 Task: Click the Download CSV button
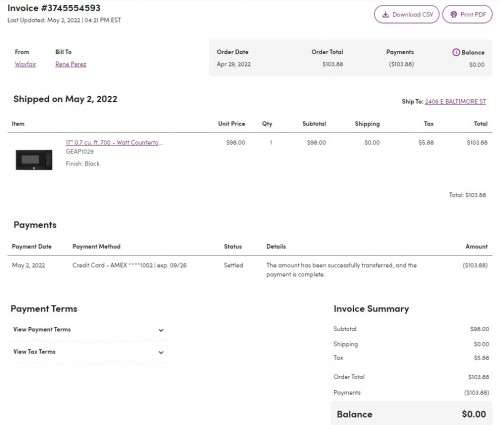tap(407, 15)
